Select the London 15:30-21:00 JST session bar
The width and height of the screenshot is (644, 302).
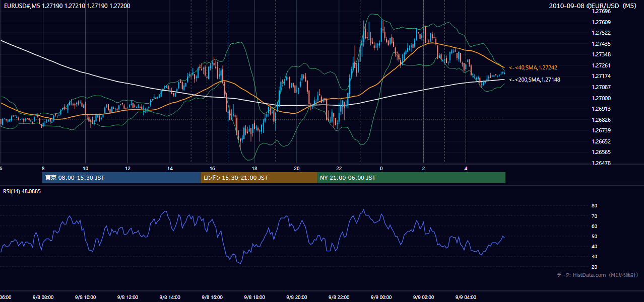[259, 178]
